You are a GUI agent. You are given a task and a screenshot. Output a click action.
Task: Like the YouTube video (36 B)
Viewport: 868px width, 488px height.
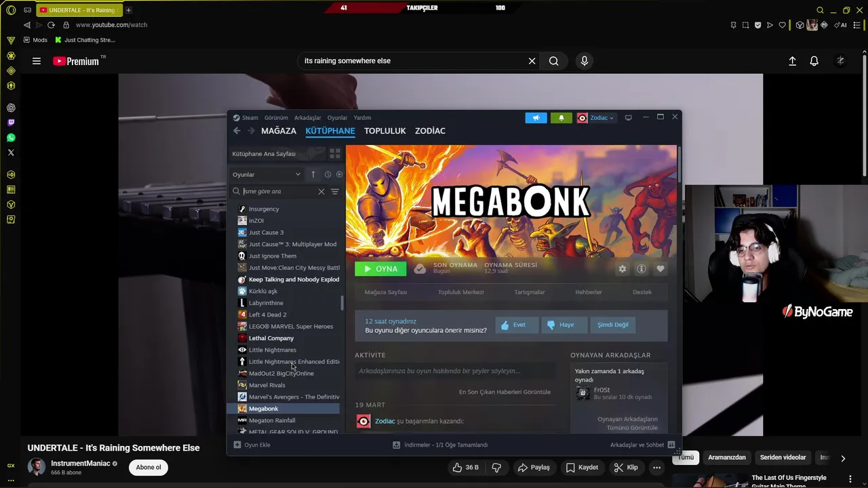pos(465,468)
